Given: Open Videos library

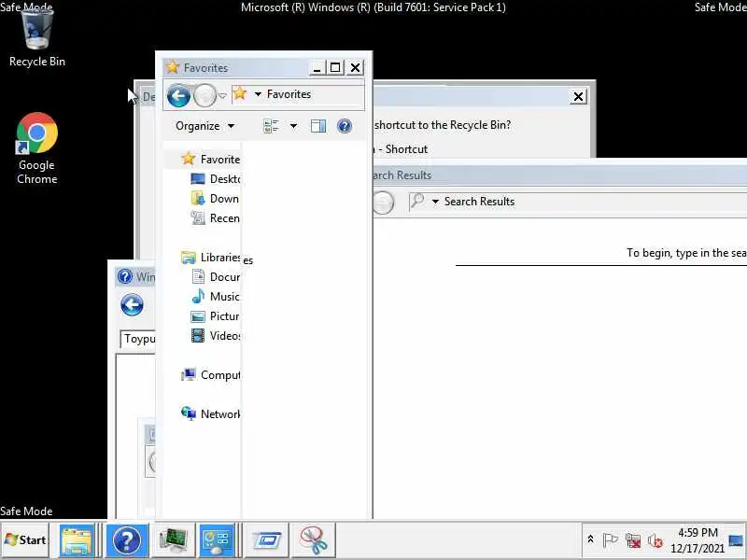Looking at the screenshot, I should [x=216, y=336].
